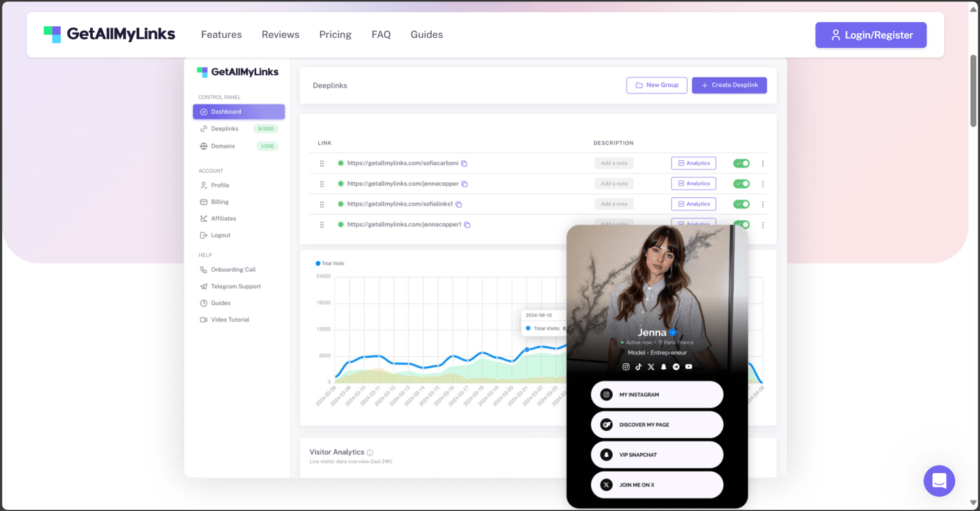Toggle the sofialinks1 link off
Image resolution: width=980 pixels, height=511 pixels.
pos(741,204)
